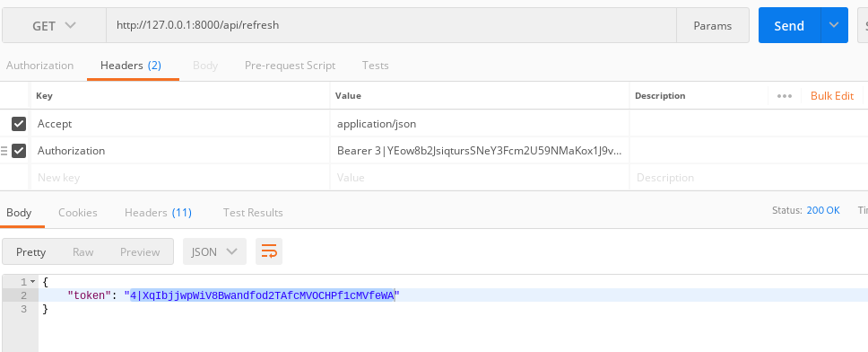Image resolution: width=868 pixels, height=352 pixels.
Task: Open the Tests tab
Action: (376, 66)
